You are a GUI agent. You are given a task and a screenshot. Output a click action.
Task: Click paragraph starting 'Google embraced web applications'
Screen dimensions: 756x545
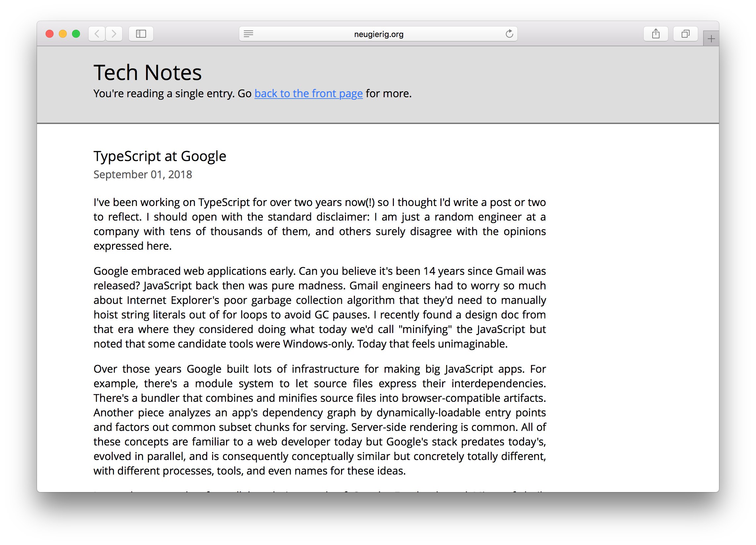click(319, 308)
